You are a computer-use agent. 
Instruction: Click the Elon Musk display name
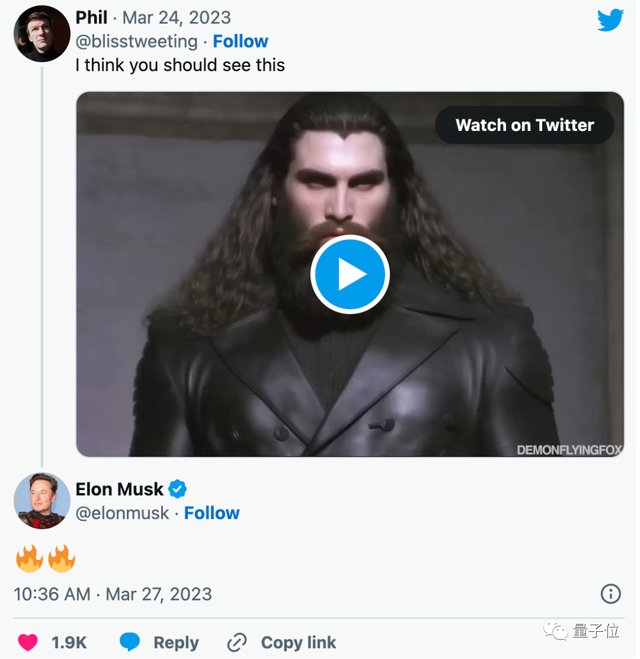click(x=119, y=489)
